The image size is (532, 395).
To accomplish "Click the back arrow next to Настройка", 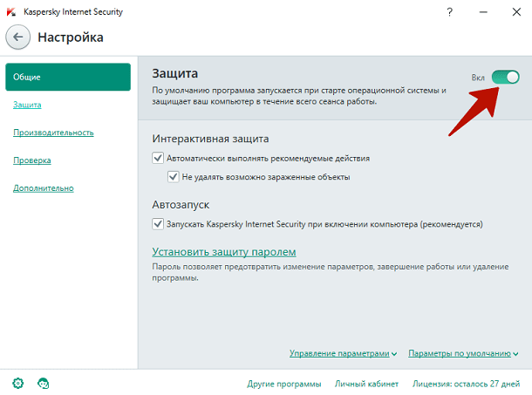I will (18, 37).
